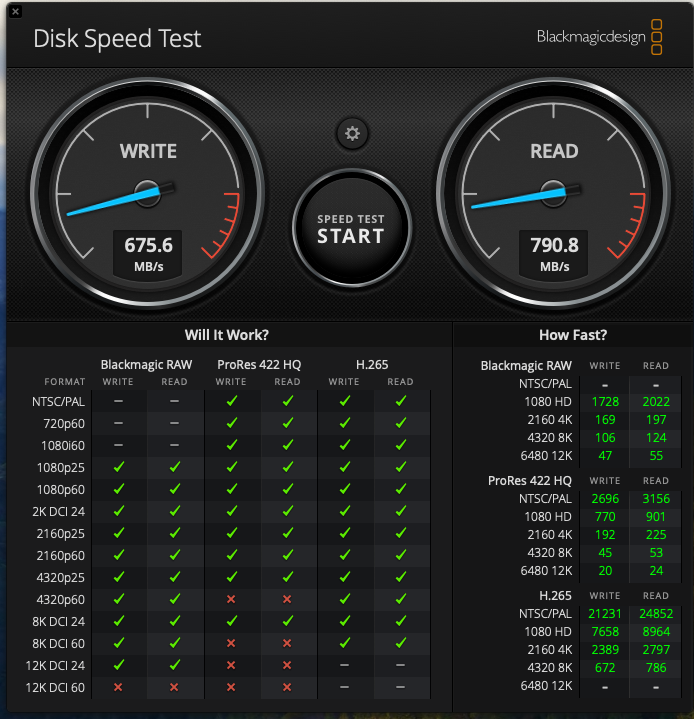This screenshot has width=694, height=719.
Task: Click Blackmagic RAW 4320 8K read value 124
Action: (656, 438)
